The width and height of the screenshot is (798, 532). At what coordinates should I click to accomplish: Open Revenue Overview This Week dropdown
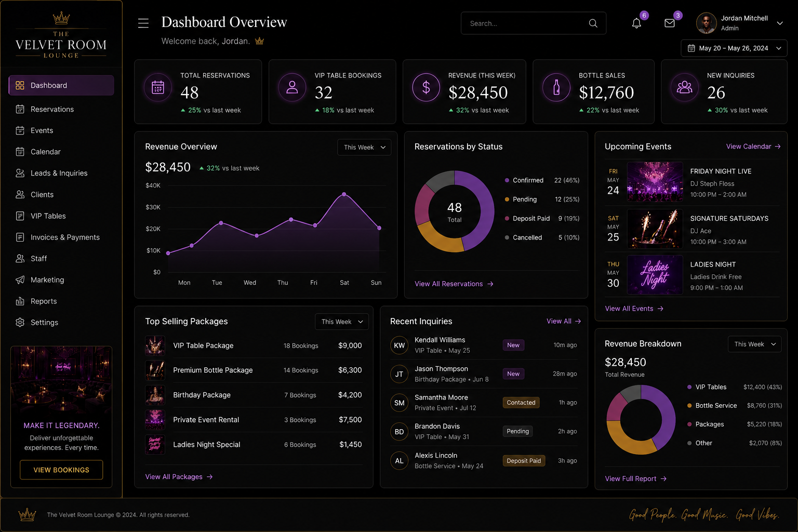[364, 147]
